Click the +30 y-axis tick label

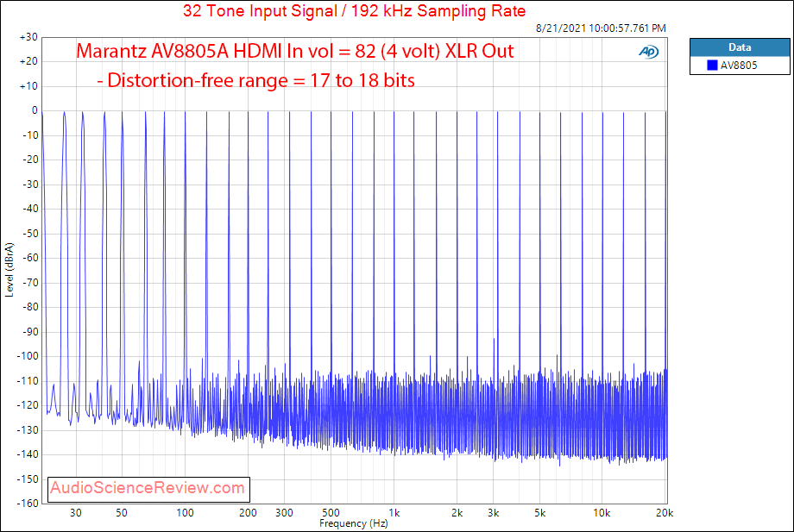(28, 37)
